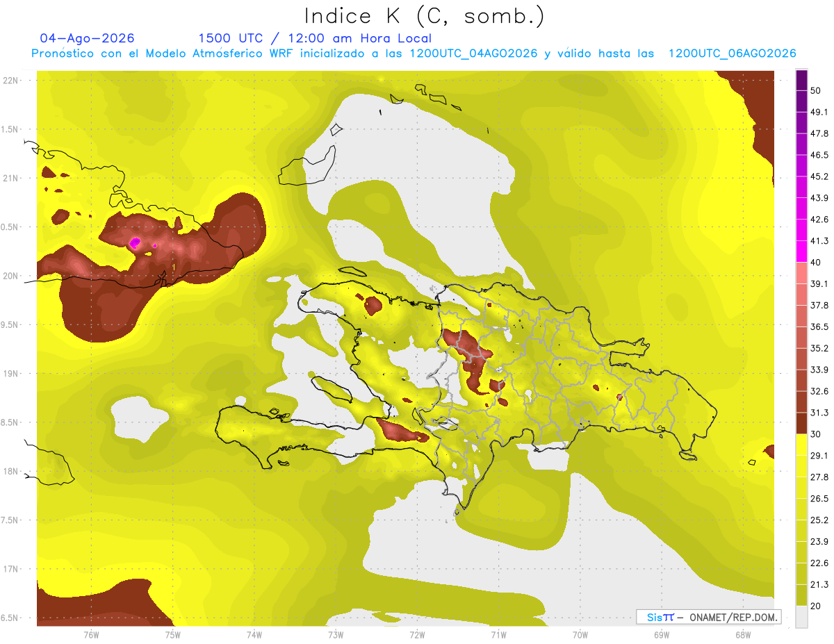The width and height of the screenshot is (834, 644).
Task: Click the legend value "22.6"
Action: pyautogui.click(x=819, y=563)
